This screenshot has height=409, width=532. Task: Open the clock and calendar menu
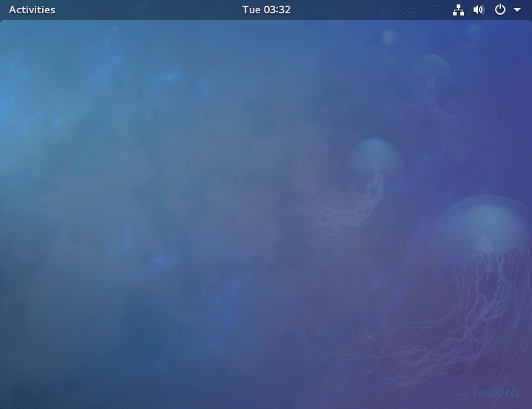[x=266, y=10]
